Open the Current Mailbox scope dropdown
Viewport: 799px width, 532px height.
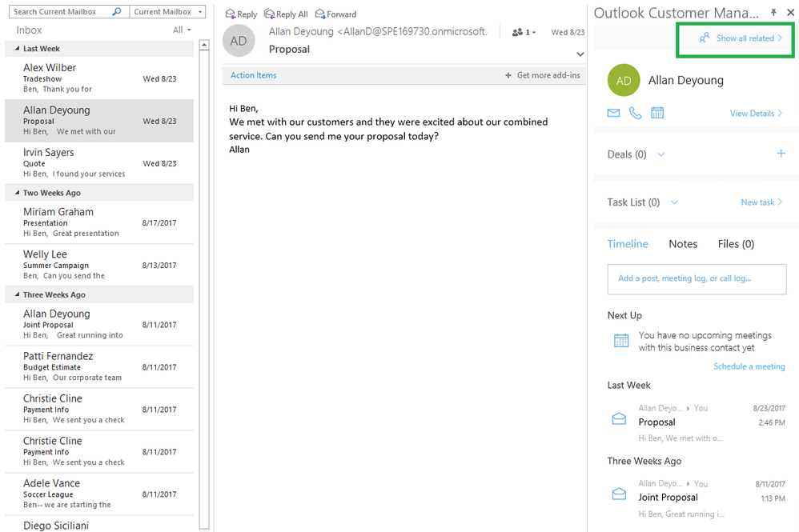(167, 11)
